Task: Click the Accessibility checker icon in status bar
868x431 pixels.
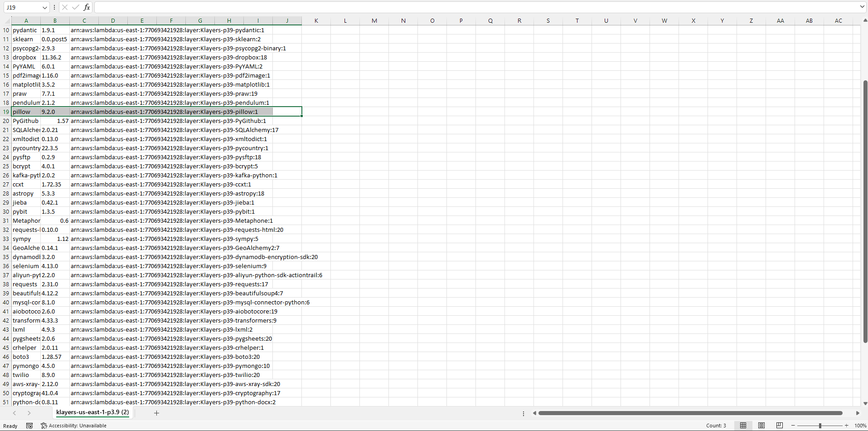Action: [x=44, y=426]
